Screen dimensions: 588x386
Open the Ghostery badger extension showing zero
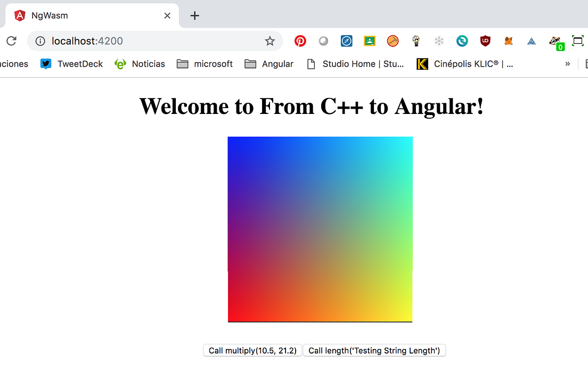(556, 40)
